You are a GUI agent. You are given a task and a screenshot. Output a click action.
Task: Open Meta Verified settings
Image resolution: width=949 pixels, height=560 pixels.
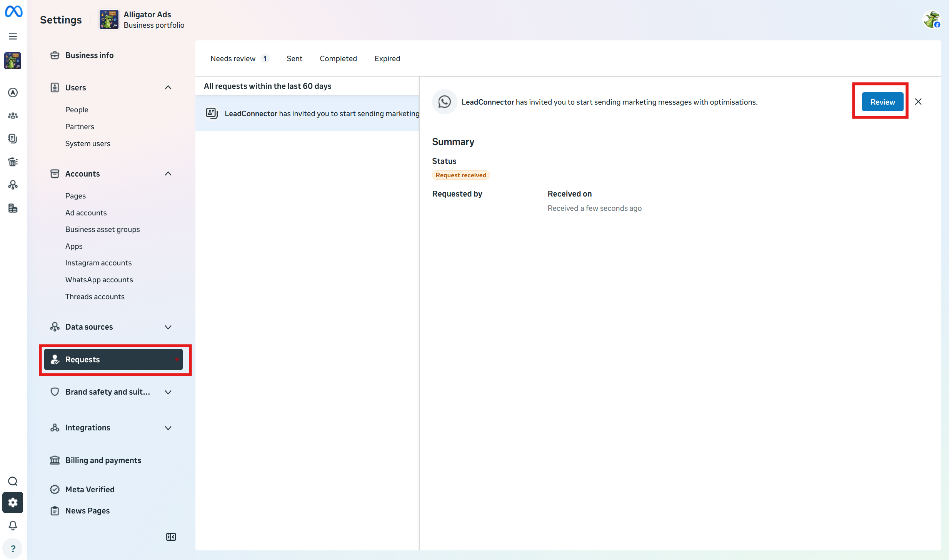coord(90,490)
